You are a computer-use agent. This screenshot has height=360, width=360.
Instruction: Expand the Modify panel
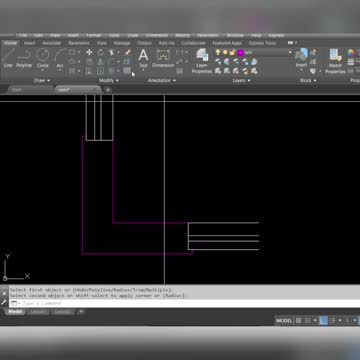109,80
